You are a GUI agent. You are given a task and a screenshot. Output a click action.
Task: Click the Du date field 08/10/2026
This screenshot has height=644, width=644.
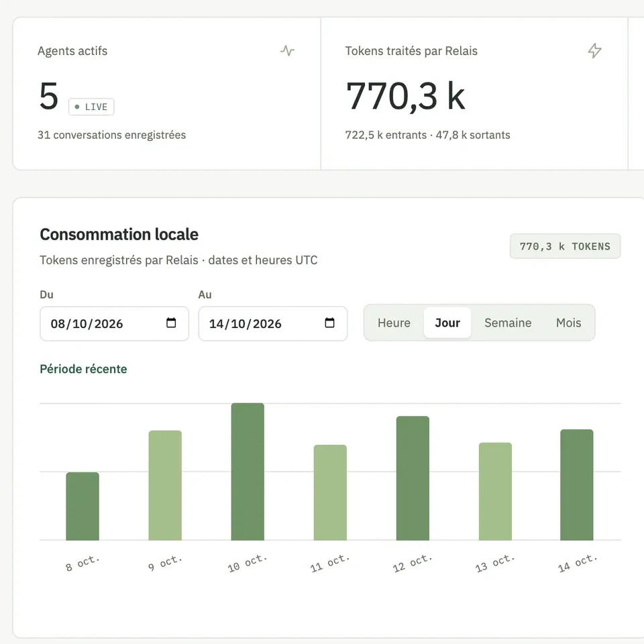114,323
